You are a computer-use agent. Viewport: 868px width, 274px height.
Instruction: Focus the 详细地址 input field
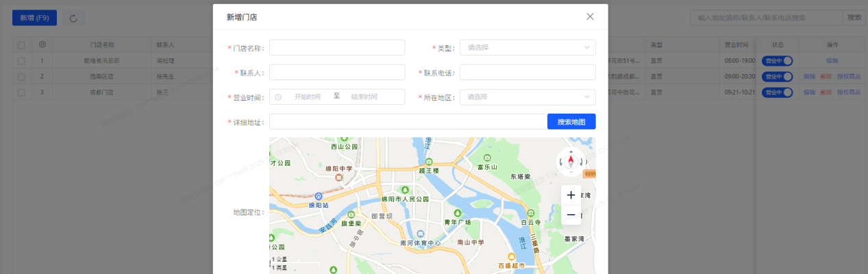(x=408, y=122)
